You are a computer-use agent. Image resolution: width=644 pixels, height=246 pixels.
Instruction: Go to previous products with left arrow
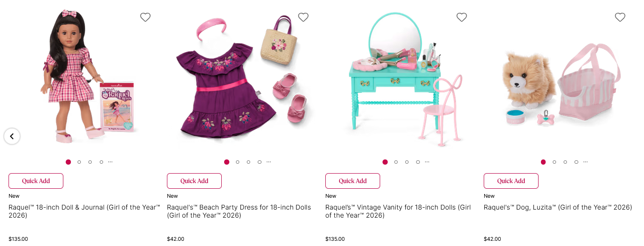(12, 136)
